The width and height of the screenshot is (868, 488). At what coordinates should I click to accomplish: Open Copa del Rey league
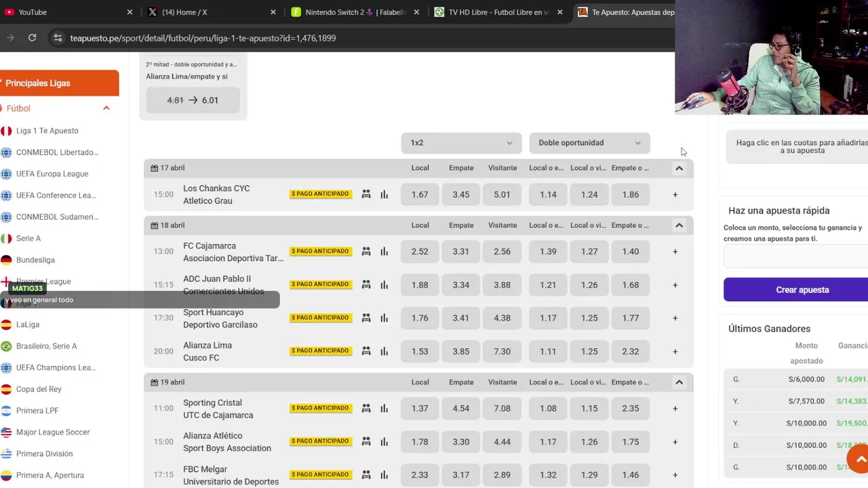click(x=39, y=389)
